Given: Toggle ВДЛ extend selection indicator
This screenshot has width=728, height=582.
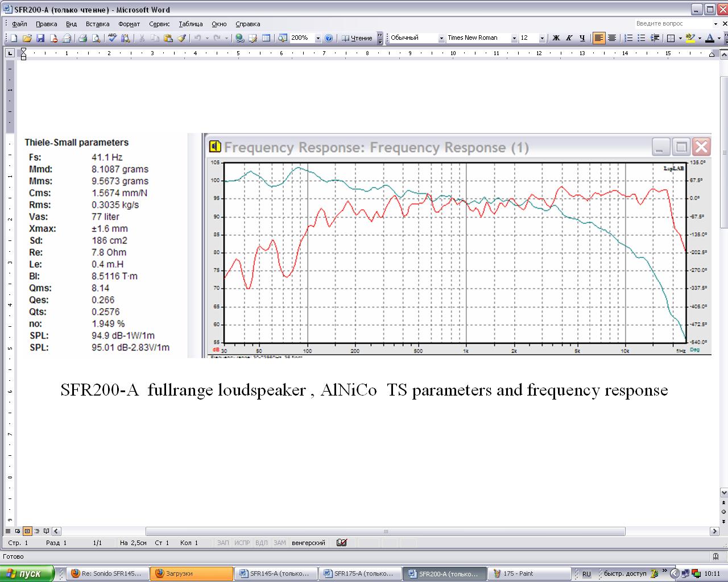Looking at the screenshot, I should [262, 543].
